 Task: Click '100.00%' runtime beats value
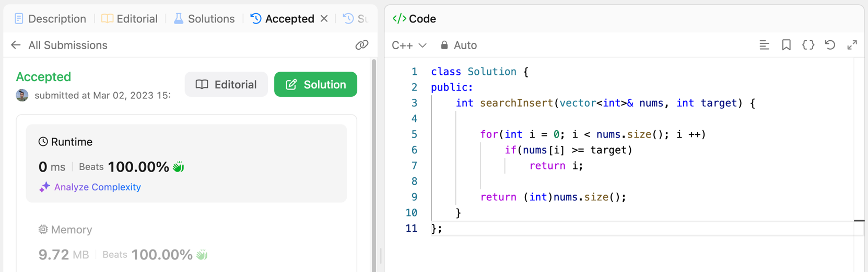[138, 167]
